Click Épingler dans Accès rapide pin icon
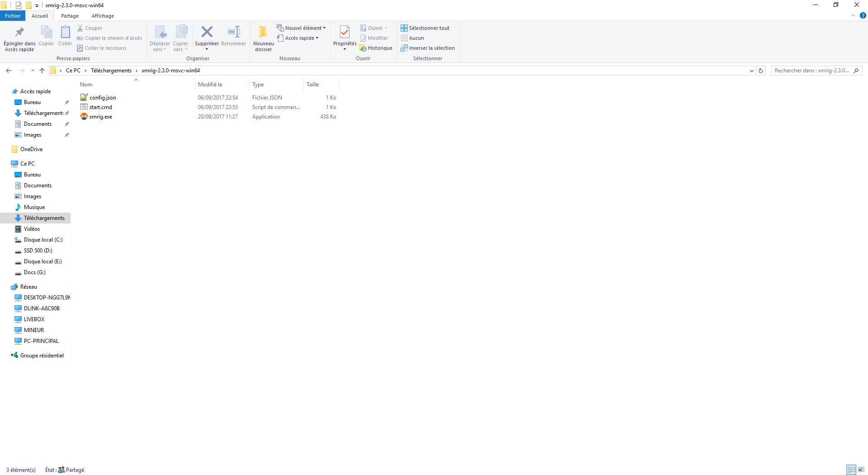The width and height of the screenshot is (868, 475). (19, 32)
